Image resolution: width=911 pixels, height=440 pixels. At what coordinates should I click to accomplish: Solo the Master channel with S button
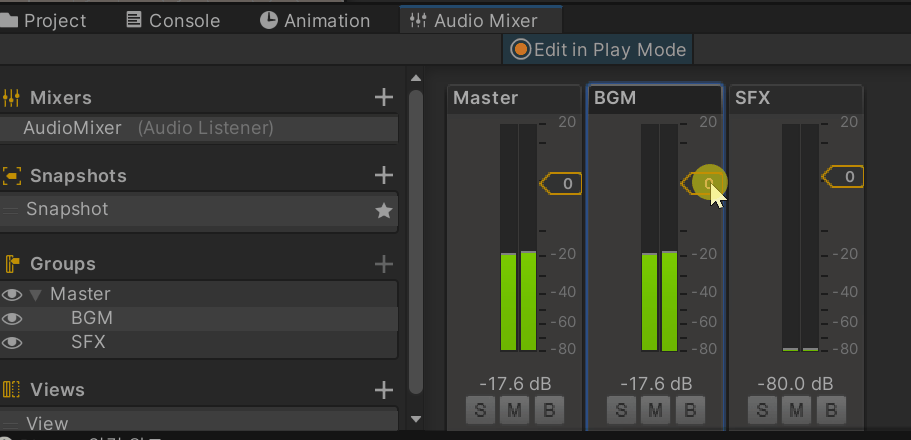(480, 410)
